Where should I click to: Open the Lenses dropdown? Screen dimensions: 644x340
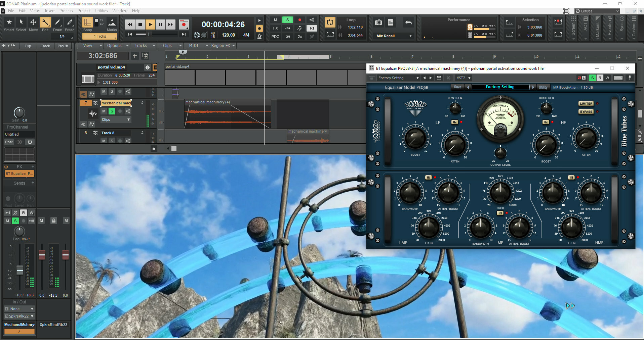tap(597, 11)
